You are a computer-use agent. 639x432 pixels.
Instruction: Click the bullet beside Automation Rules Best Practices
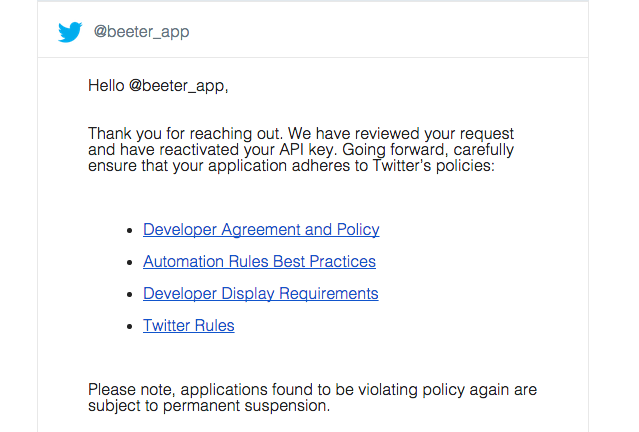click(x=131, y=263)
